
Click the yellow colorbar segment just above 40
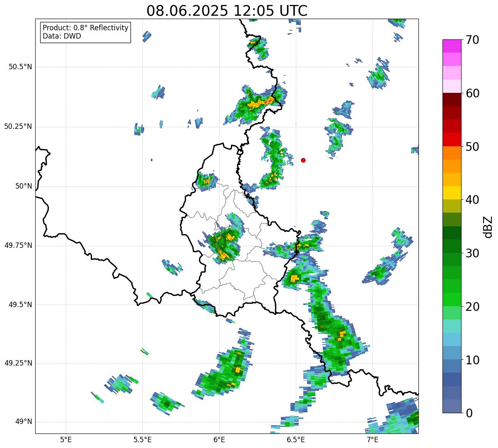click(452, 193)
